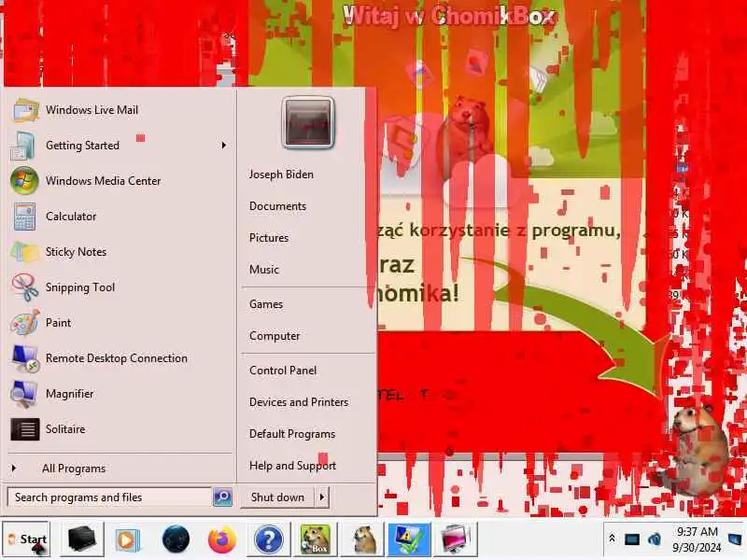Screen dimensions: 747x560
Task: Open Documents from Start menu
Action: (x=277, y=206)
